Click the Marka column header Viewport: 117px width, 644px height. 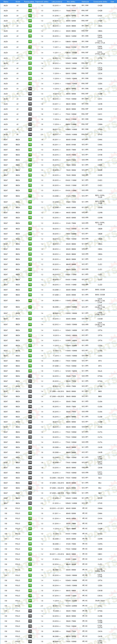pos(6,1)
